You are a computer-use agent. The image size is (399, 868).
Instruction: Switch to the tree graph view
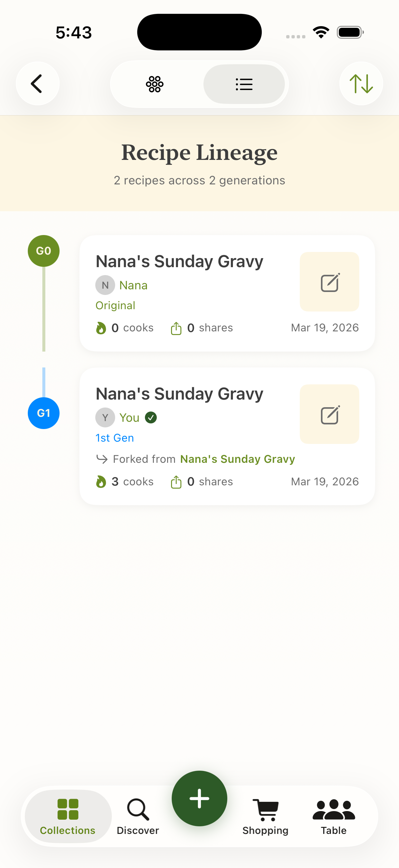155,84
